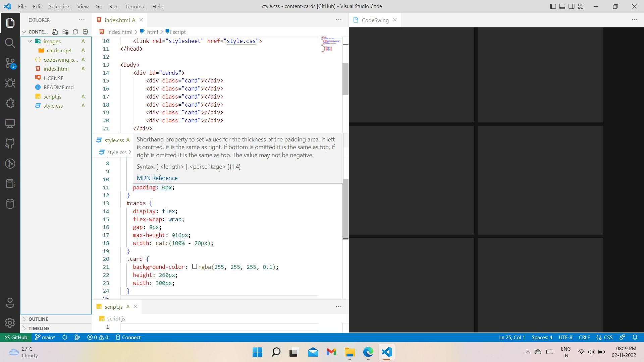Open Source Control view with 5 badge
The image size is (644, 362).
tap(10, 63)
